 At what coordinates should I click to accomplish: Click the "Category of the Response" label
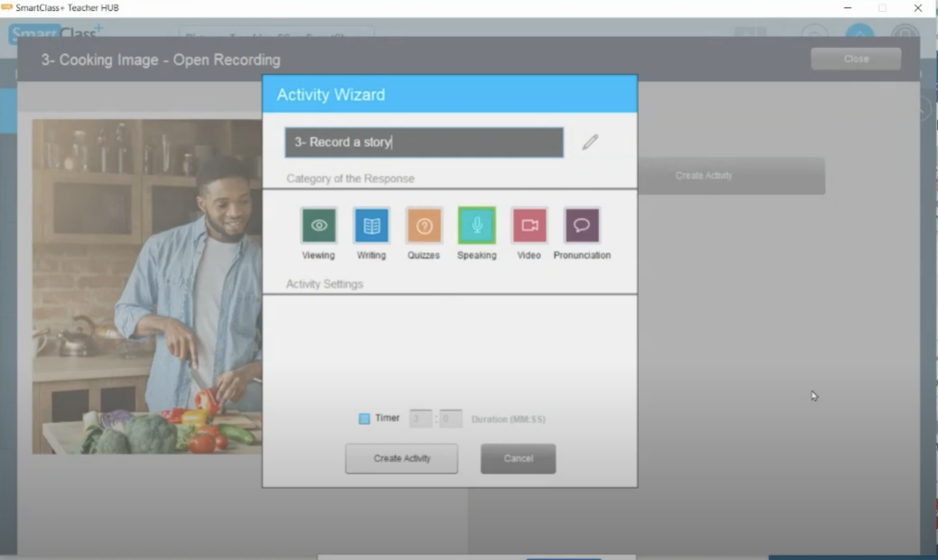pyautogui.click(x=351, y=179)
